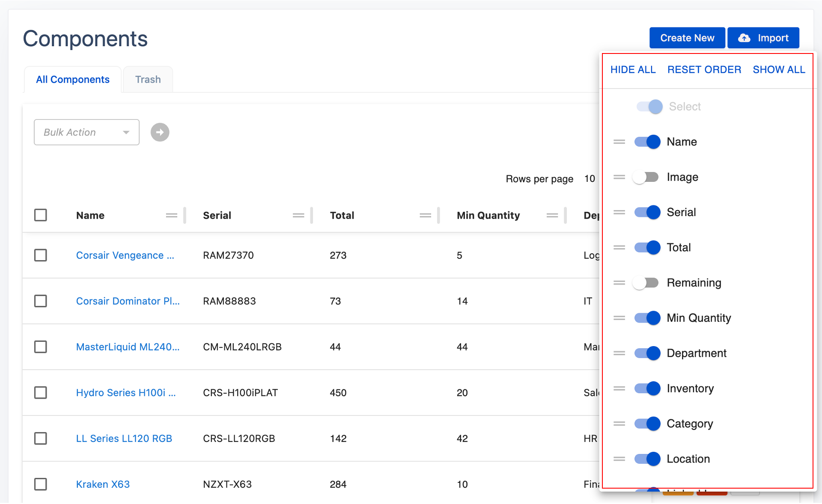This screenshot has height=504, width=822.
Task: Click serial cell RAM88883
Action: 229,301
